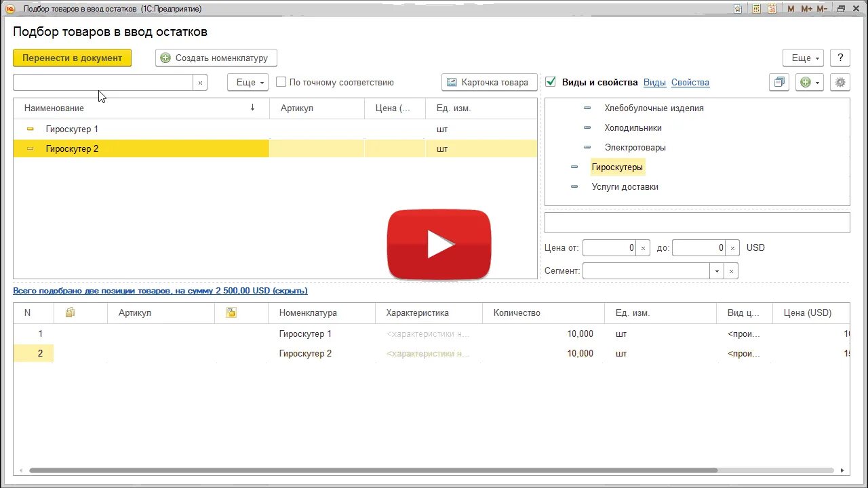The image size is (868, 488).
Task: Click the M memory button
Action: click(791, 9)
